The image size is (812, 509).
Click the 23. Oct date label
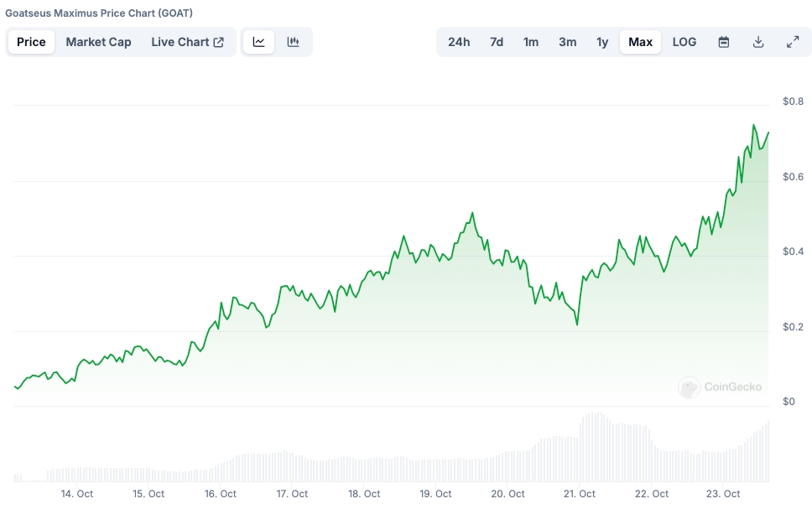[x=723, y=494]
